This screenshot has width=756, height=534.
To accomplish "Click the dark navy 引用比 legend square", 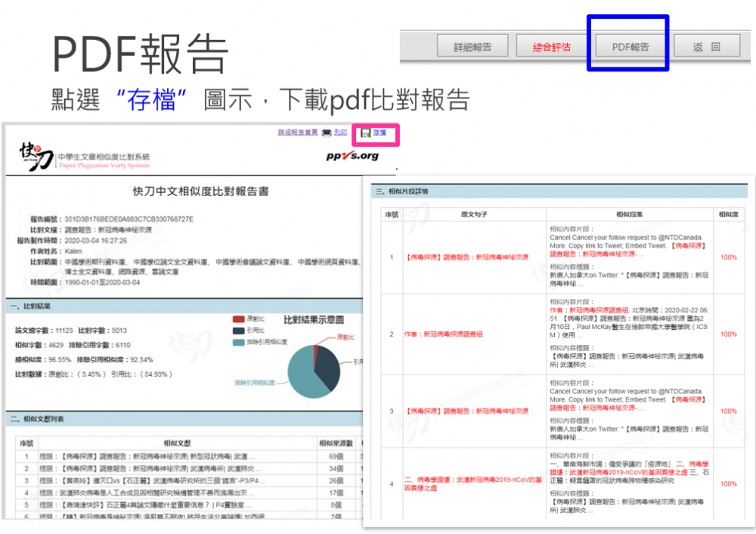I will point(238,331).
